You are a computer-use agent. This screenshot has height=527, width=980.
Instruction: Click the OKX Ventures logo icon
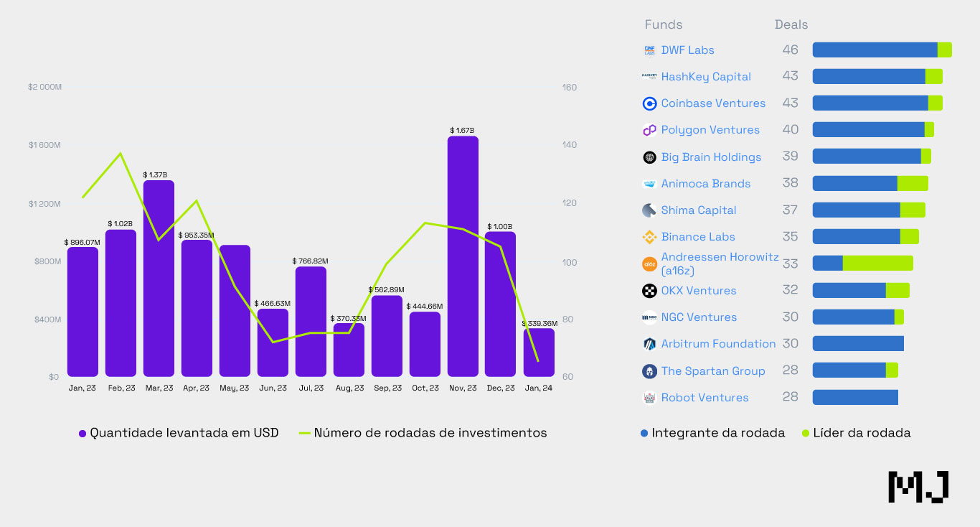tap(649, 291)
